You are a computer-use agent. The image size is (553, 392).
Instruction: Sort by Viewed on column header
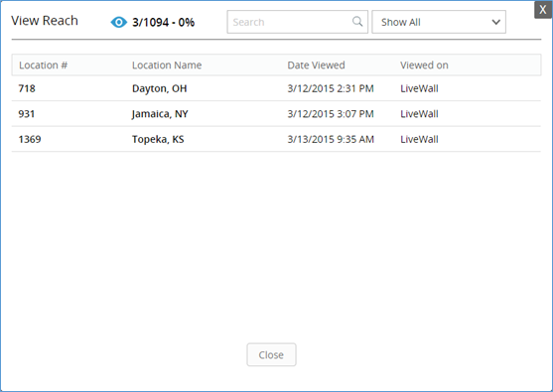(424, 65)
